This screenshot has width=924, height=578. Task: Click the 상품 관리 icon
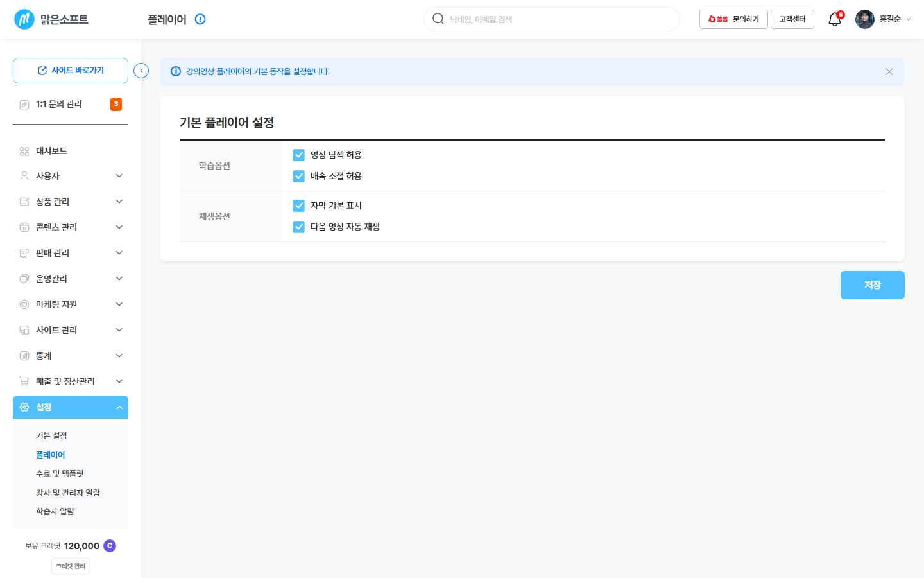24,202
